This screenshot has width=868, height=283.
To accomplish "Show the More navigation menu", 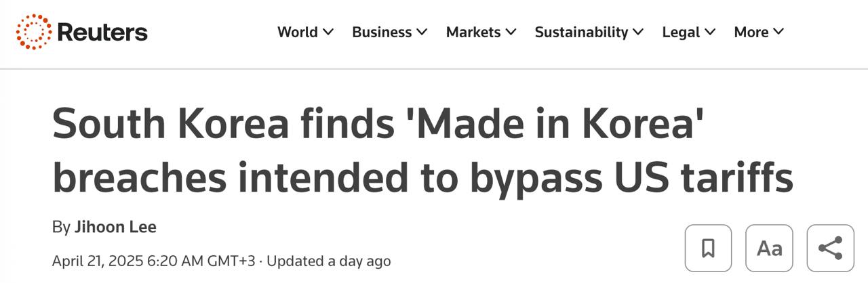I will 751,32.
